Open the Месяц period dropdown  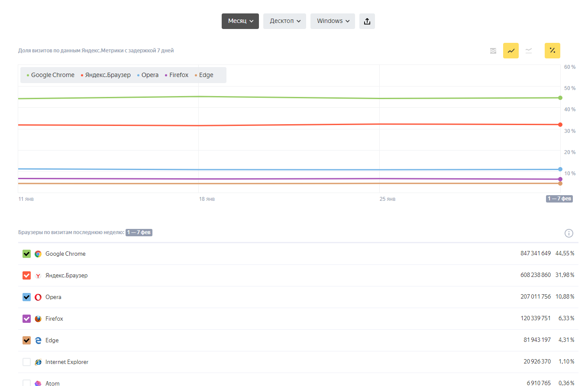click(x=240, y=21)
